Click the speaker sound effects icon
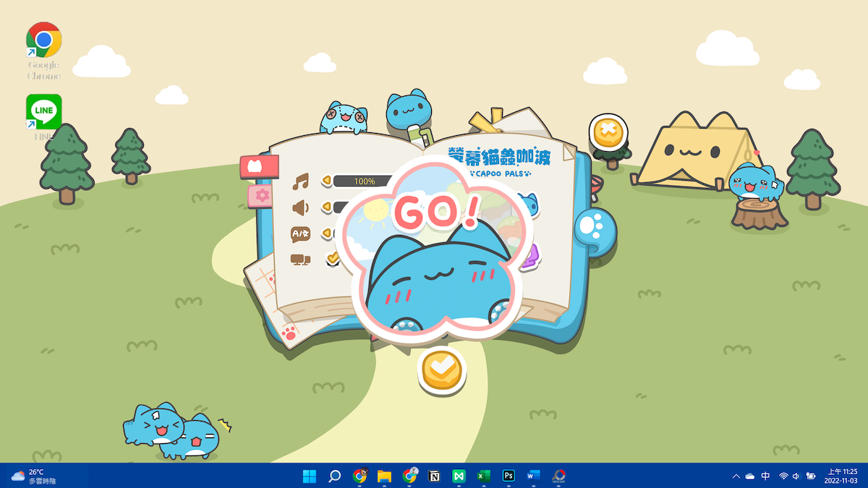 tap(300, 208)
